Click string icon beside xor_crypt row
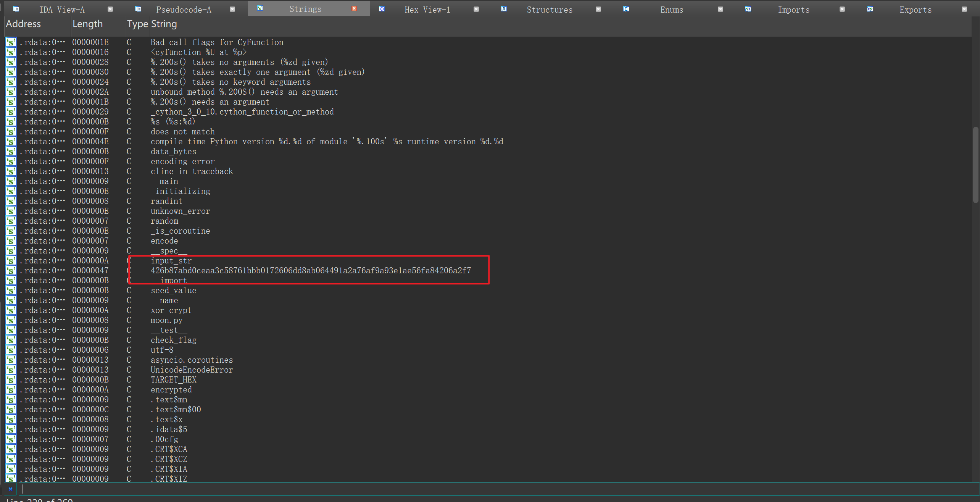The image size is (980, 502). (x=11, y=310)
